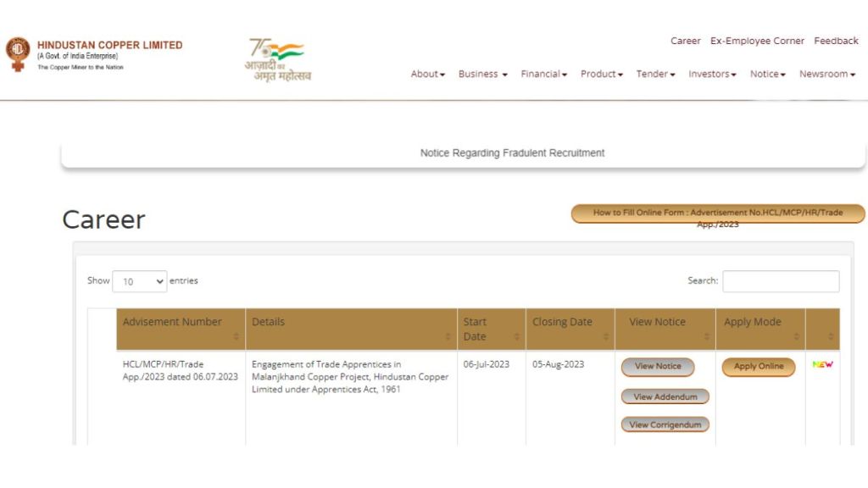The image size is (868, 488).
Task: Open the About dropdown menu
Action: (x=427, y=75)
